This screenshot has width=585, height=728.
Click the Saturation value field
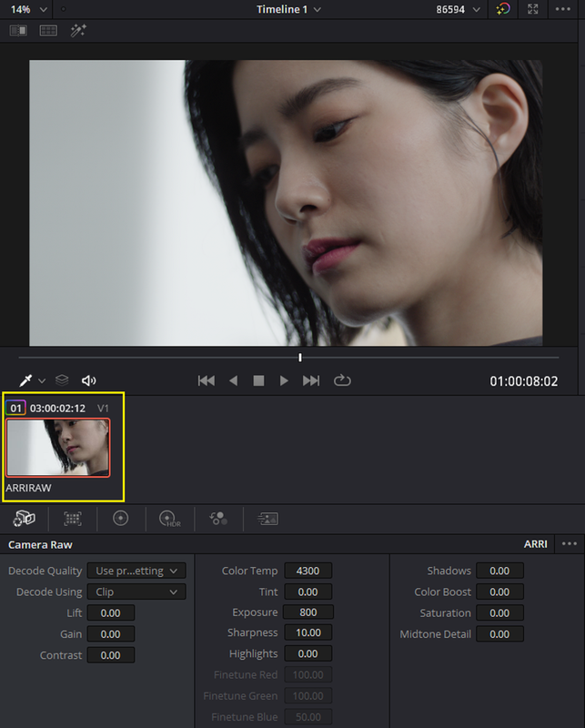(x=500, y=612)
